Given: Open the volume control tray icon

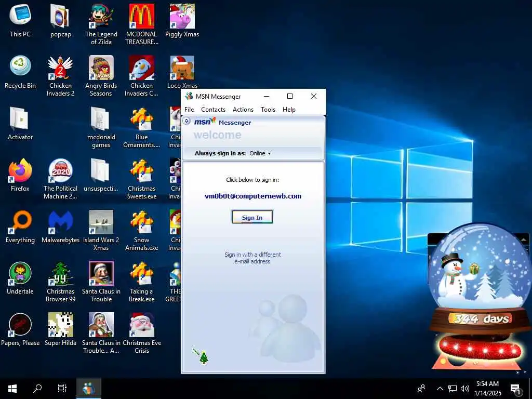Looking at the screenshot, I should pos(465,389).
